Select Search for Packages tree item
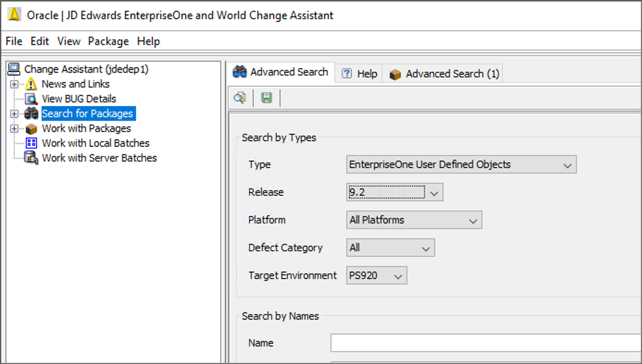 [x=87, y=113]
